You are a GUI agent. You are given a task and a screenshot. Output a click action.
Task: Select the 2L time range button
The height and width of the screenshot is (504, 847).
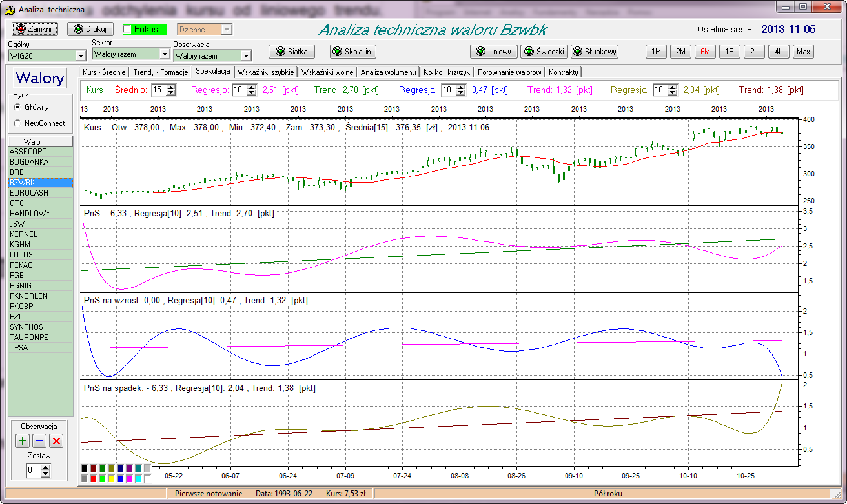click(754, 52)
